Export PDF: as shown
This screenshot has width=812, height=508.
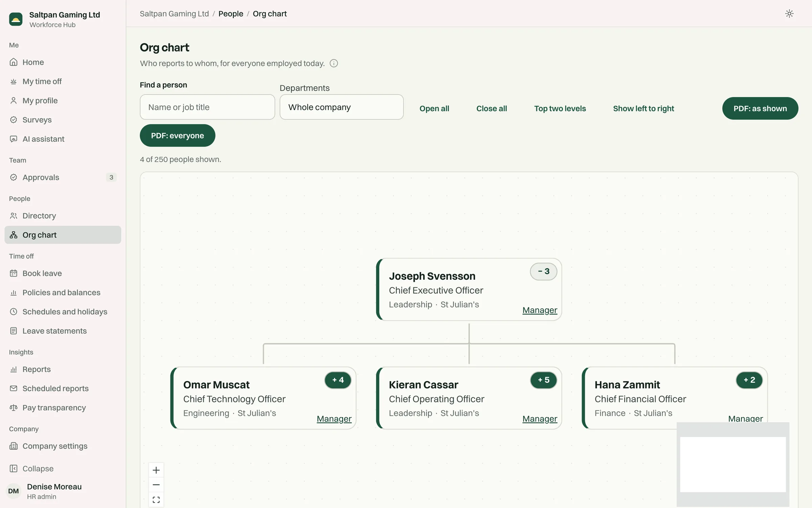760,108
